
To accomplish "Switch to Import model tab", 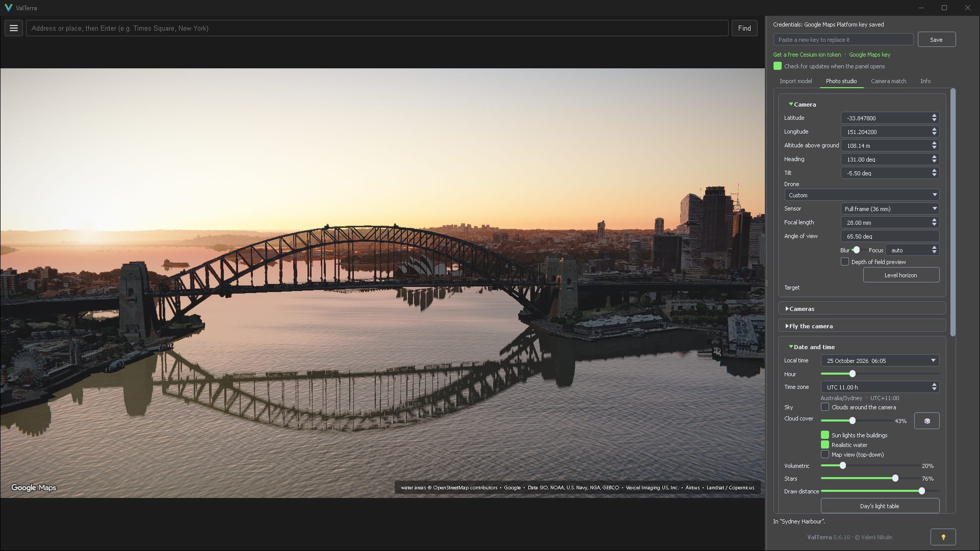I will point(795,81).
